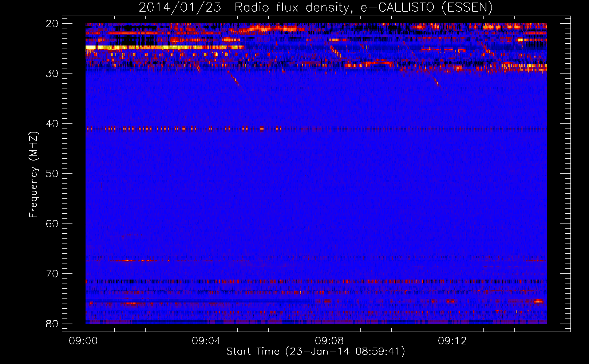Image resolution: width=589 pixels, height=364 pixels.
Task: Click the 'Frequency (MHZ)' axis label
Action: pyautogui.click(x=33, y=175)
